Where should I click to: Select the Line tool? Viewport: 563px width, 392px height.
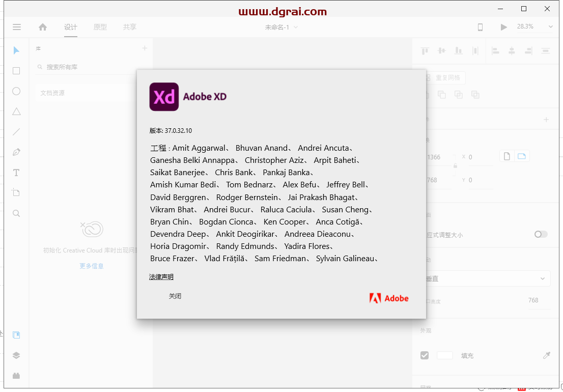click(16, 132)
